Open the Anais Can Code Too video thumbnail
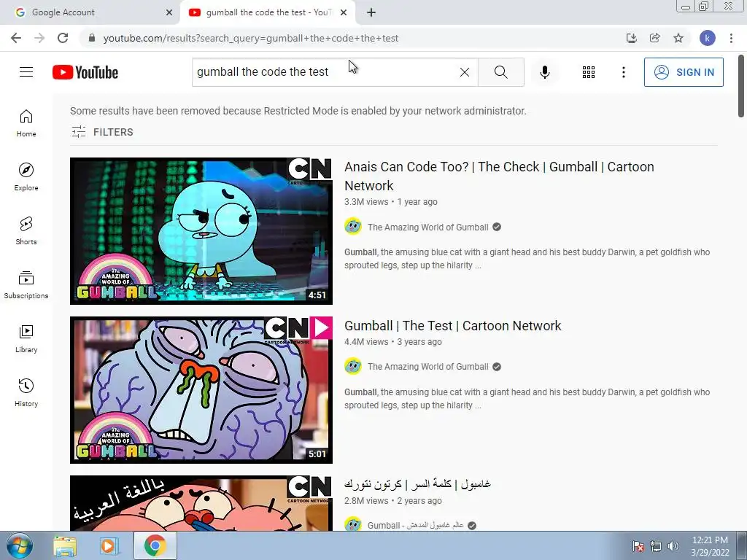Screen dimensions: 747x560 pos(201,231)
